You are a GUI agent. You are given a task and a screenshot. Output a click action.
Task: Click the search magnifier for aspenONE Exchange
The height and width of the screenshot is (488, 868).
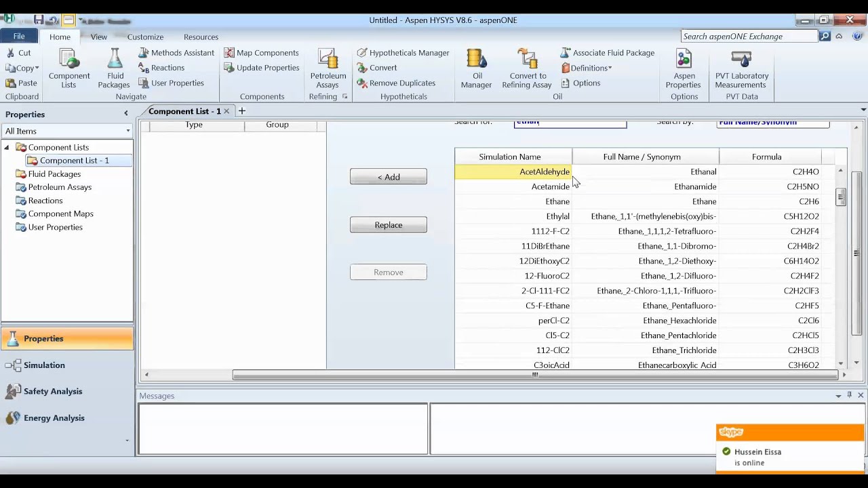click(x=825, y=36)
